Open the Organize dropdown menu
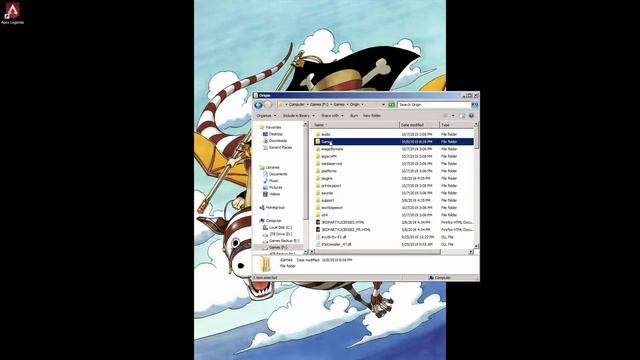 [x=266, y=116]
